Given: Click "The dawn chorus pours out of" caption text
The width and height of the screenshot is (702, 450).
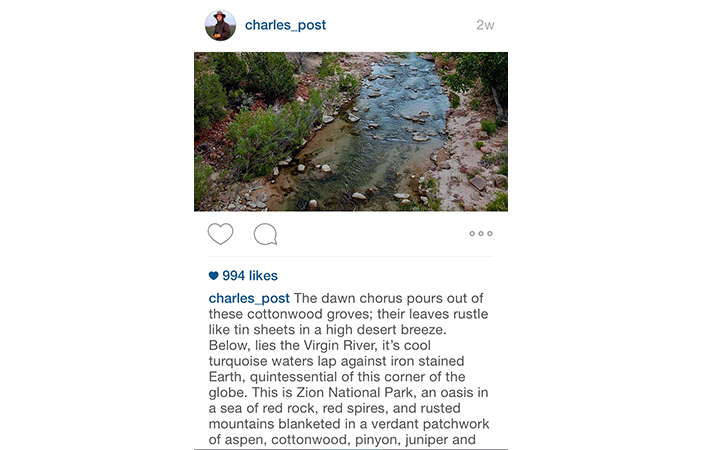Looking at the screenshot, I should tap(389, 298).
